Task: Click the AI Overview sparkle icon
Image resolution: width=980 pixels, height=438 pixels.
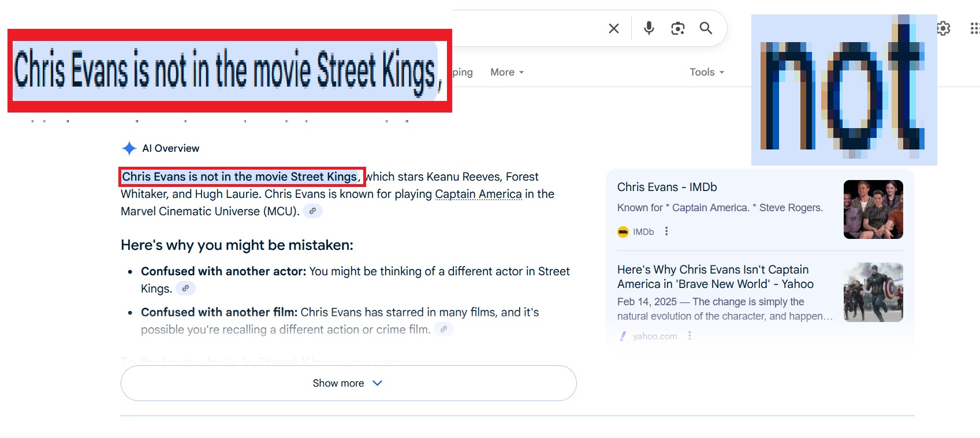Action: pyautogui.click(x=129, y=148)
